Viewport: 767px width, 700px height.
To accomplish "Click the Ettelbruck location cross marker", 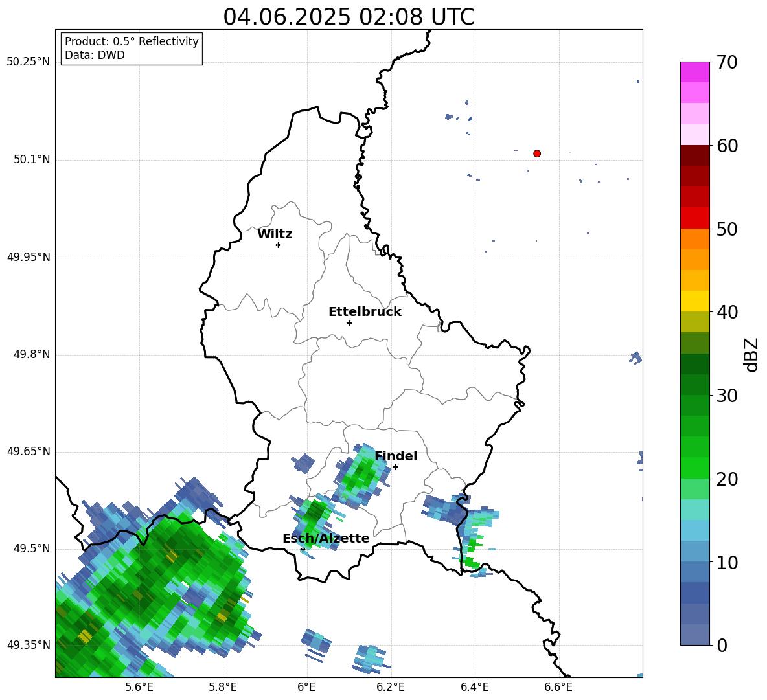I will (349, 322).
